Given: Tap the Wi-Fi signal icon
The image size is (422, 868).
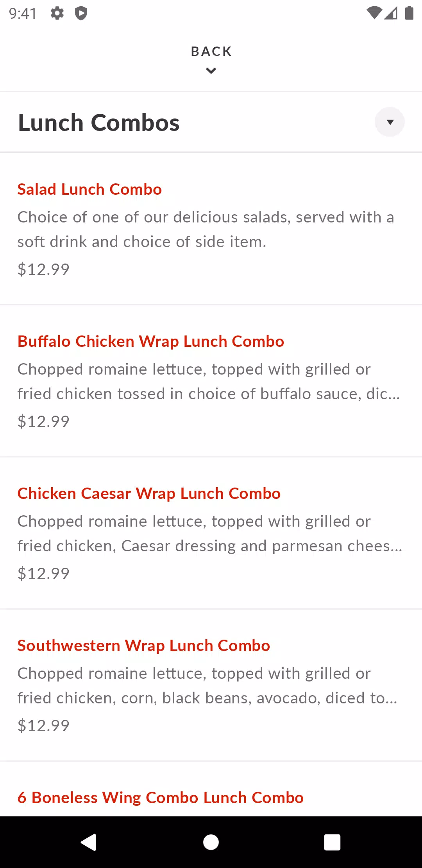Looking at the screenshot, I should coord(374,13).
